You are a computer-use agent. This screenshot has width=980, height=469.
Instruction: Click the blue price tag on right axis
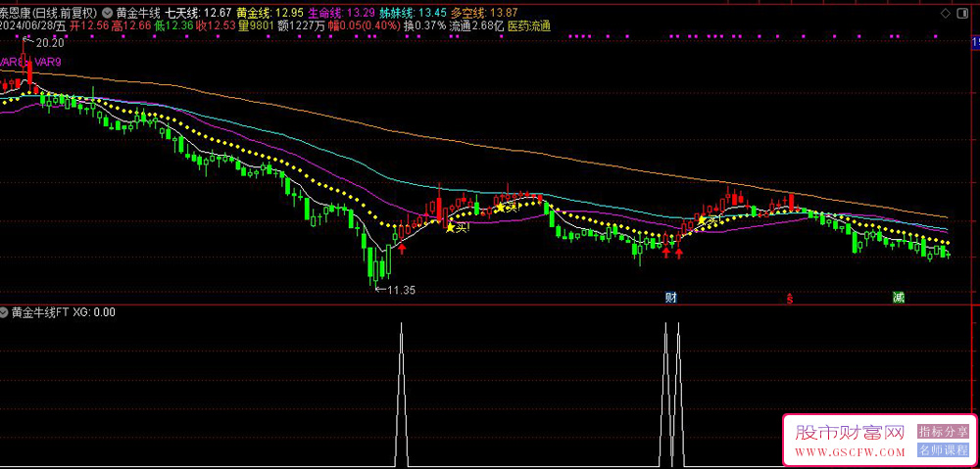tap(975, 43)
